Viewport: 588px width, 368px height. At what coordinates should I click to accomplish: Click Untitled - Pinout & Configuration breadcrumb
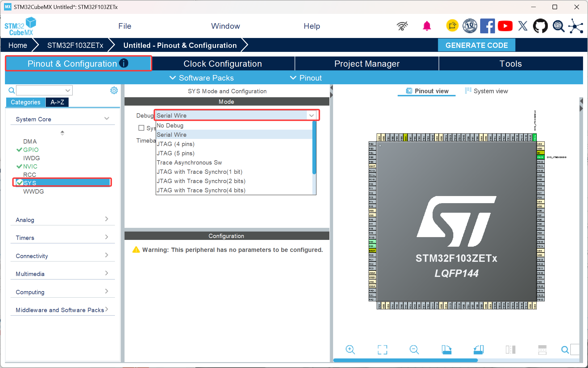(x=180, y=45)
